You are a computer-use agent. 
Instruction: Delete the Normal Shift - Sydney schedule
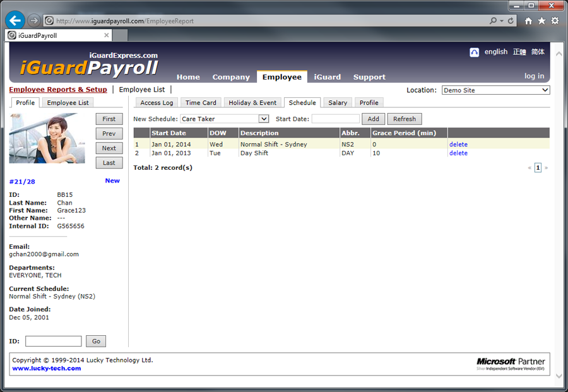point(458,144)
